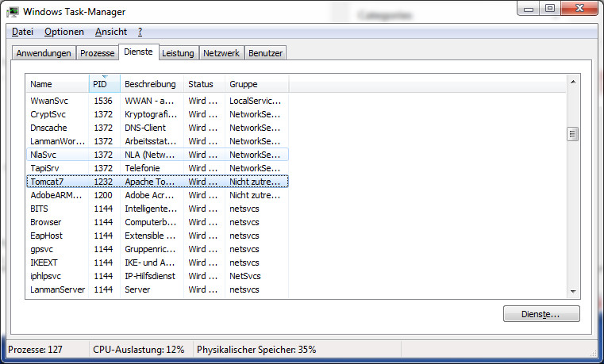The width and height of the screenshot is (604, 364).
Task: Select the gpsvc service row
Action: [x=157, y=249]
